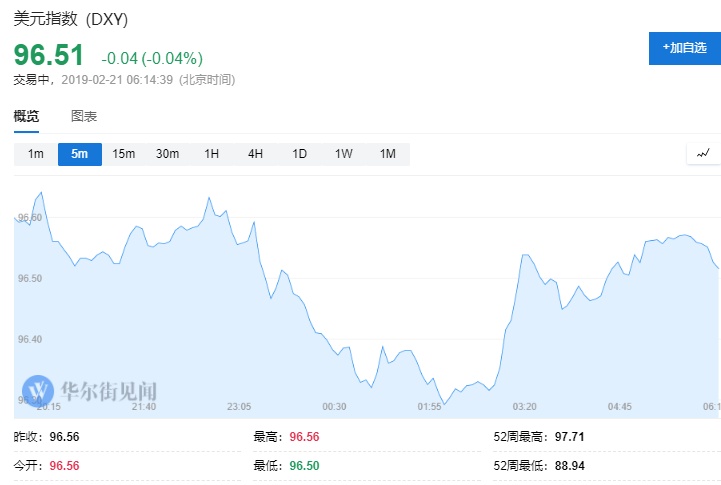Viewport: 721px width, 485px height.
Task: Select the 1D timeframe
Action: [x=299, y=154]
